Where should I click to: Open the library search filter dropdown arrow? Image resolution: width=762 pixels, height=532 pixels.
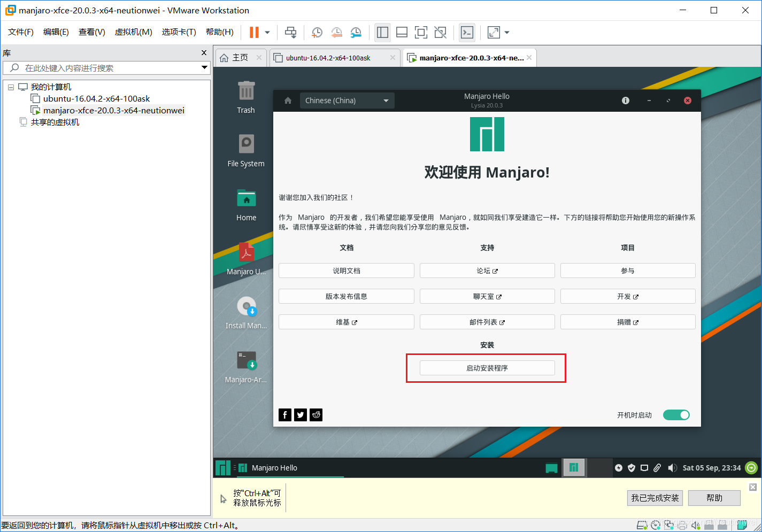coord(204,68)
